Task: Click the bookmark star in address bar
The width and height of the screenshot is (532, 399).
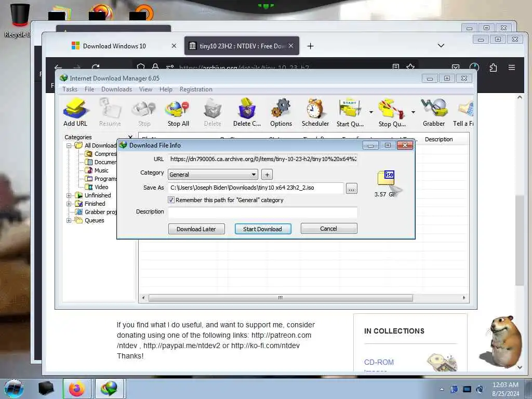Action: click(x=410, y=67)
